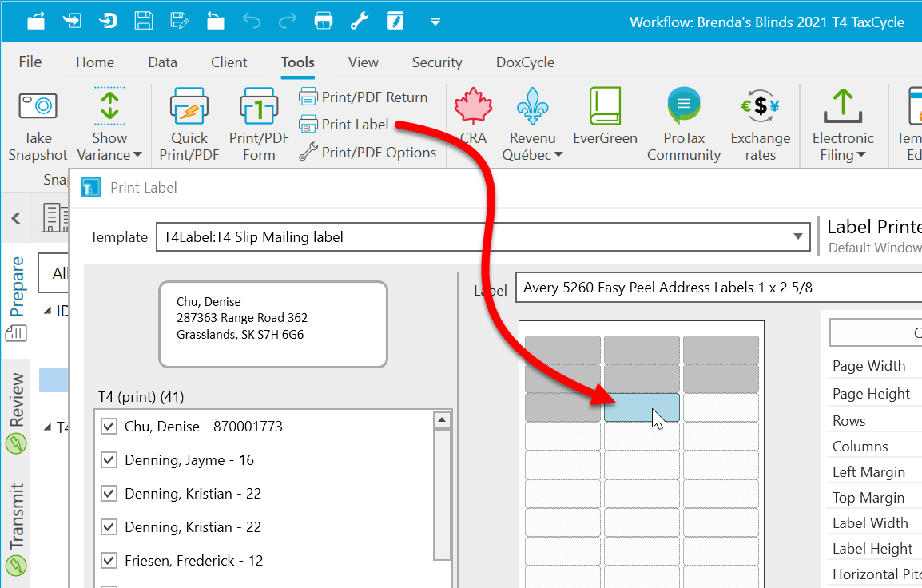Click the Columns setting label
922x588 pixels.
(x=860, y=447)
